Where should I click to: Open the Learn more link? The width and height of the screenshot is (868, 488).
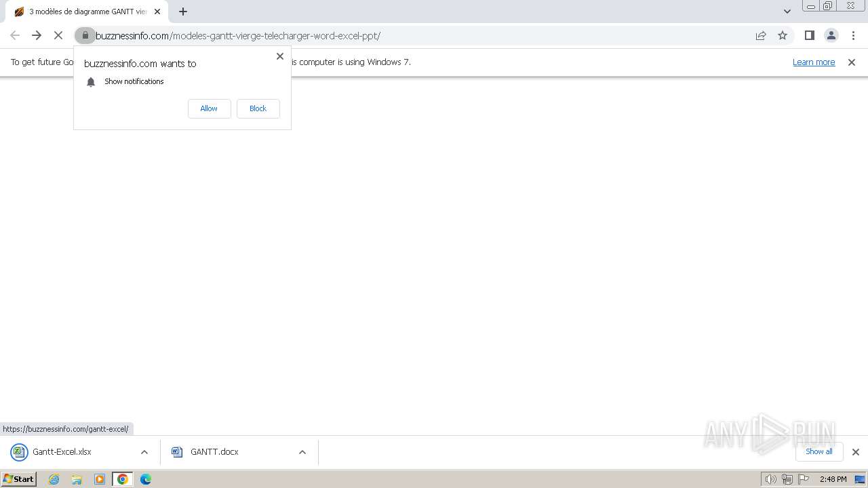[814, 62]
